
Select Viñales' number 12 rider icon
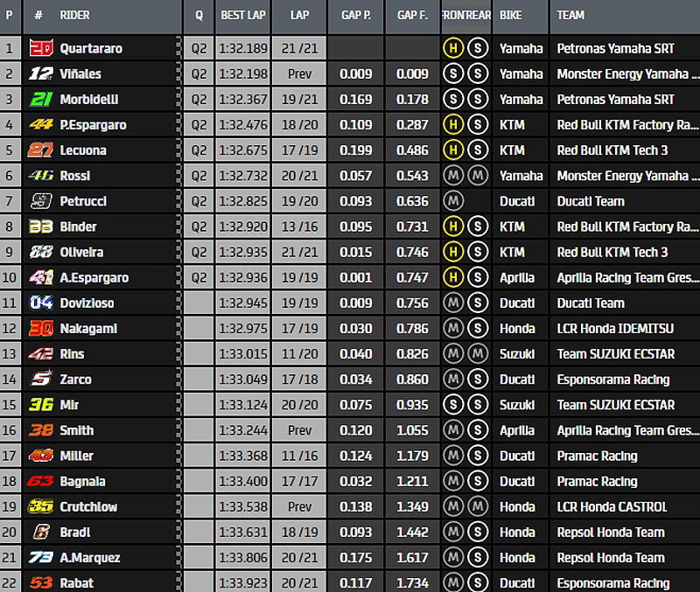click(41, 73)
